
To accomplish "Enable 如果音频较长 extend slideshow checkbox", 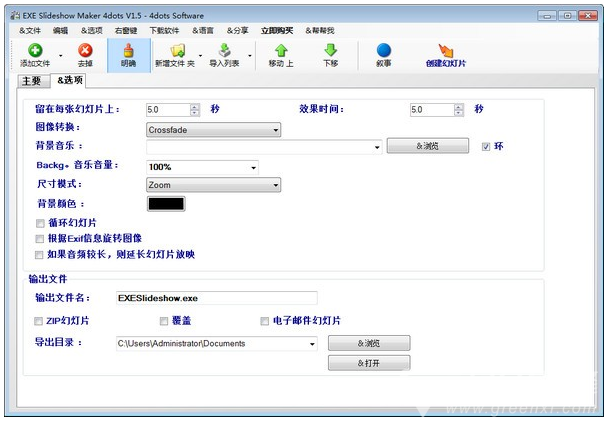I will [x=39, y=255].
